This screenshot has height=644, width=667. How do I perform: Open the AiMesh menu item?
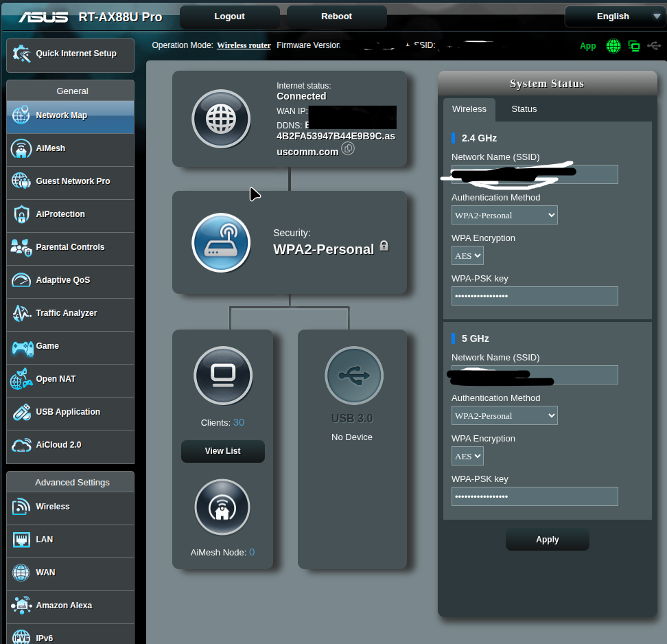point(70,148)
